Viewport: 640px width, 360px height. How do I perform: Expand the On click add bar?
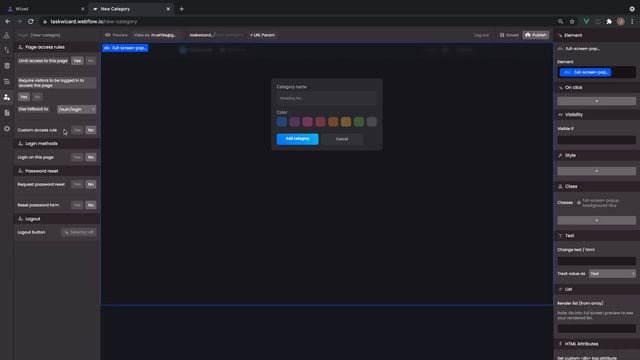tap(596, 101)
